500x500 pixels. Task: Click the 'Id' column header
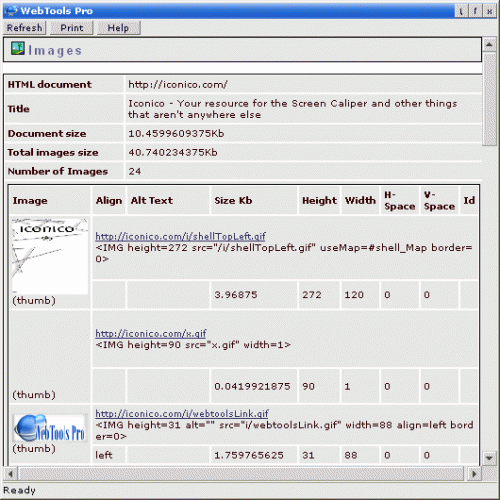tap(469, 200)
